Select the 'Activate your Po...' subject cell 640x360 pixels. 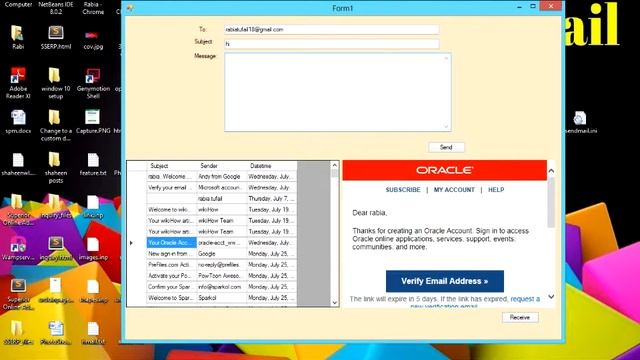point(171,276)
